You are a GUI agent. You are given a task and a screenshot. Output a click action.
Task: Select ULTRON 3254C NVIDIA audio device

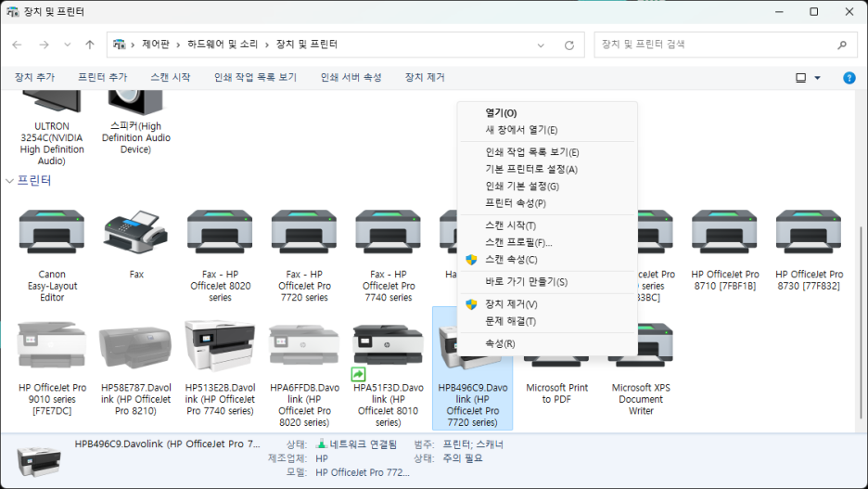coord(52,130)
